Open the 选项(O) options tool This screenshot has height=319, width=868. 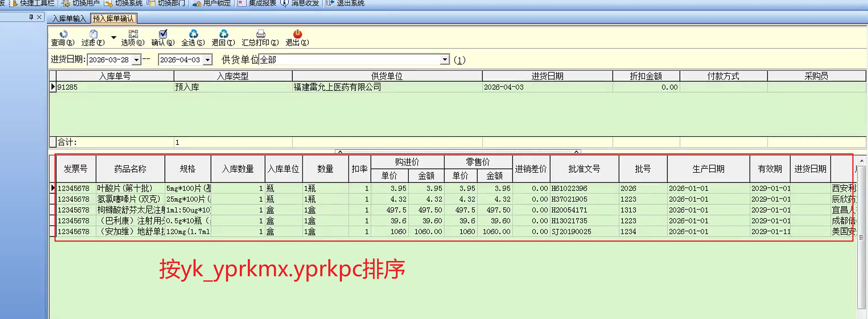(133, 37)
